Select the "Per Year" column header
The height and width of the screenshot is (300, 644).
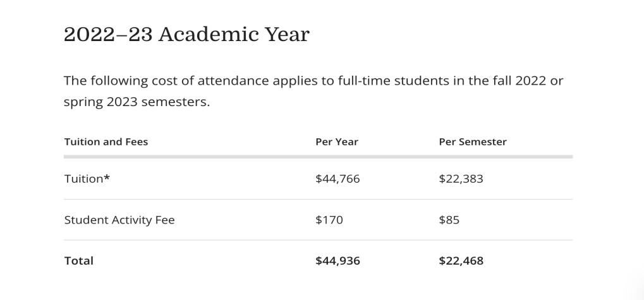coord(337,142)
